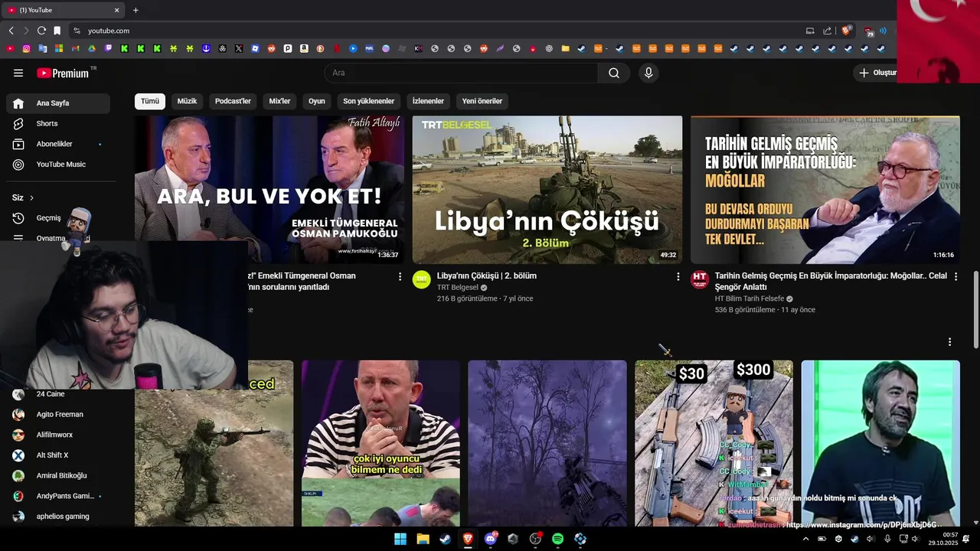
Task: Open a new browser tab with plus
Action: coord(136,10)
